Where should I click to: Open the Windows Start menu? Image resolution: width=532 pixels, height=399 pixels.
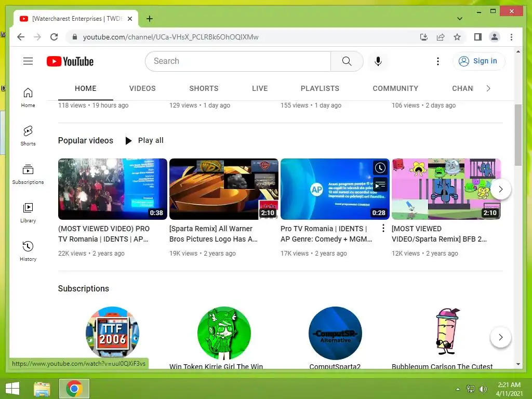click(x=12, y=389)
